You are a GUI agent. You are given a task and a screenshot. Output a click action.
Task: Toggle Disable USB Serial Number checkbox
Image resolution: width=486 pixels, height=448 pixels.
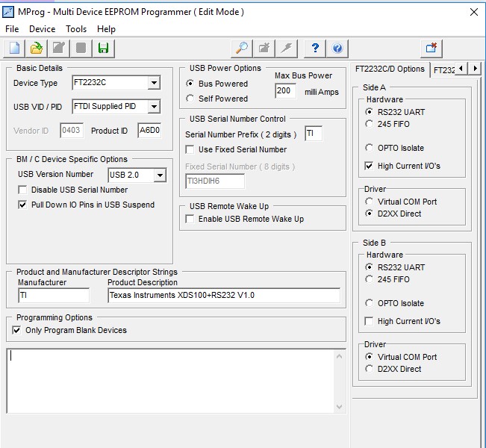tap(73, 190)
